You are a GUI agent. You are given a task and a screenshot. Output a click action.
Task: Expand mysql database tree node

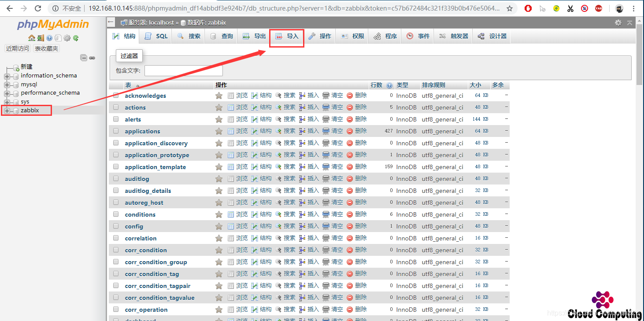[x=7, y=85]
